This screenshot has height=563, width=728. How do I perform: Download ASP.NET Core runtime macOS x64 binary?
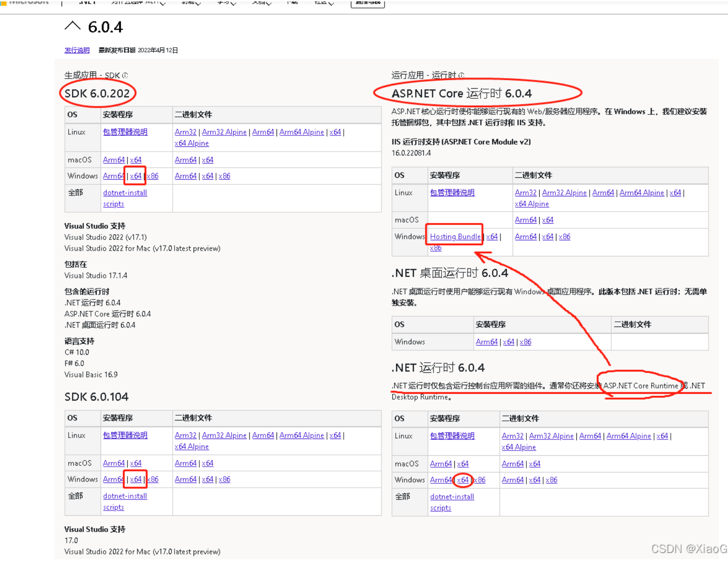548,220
